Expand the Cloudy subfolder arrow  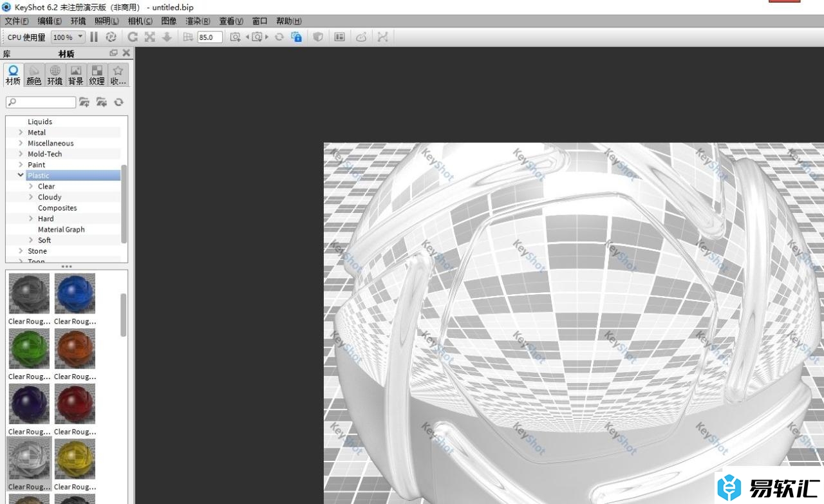31,197
